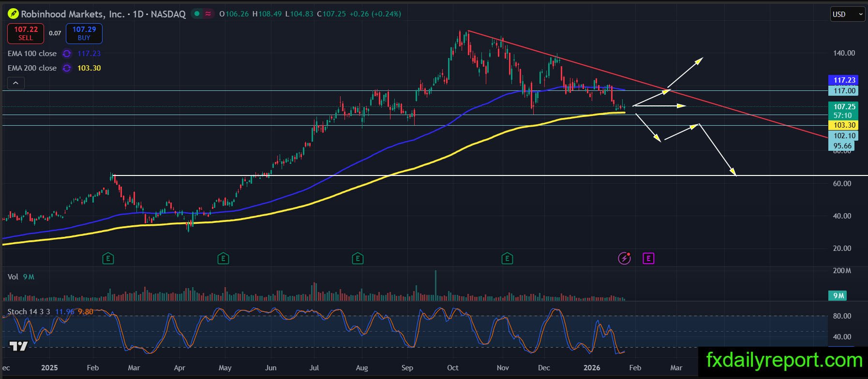
Task: Click the 20.00 price scale value
Action: [x=842, y=248]
